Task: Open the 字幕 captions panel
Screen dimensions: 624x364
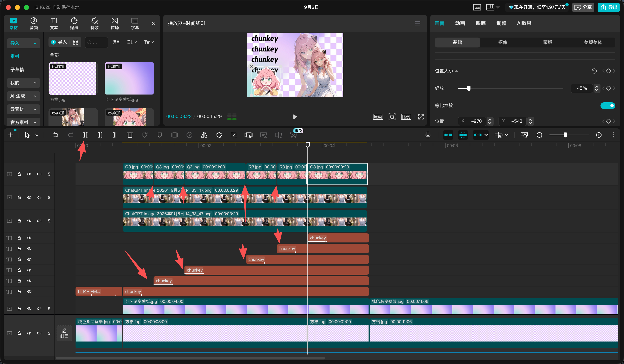Action: tap(135, 24)
